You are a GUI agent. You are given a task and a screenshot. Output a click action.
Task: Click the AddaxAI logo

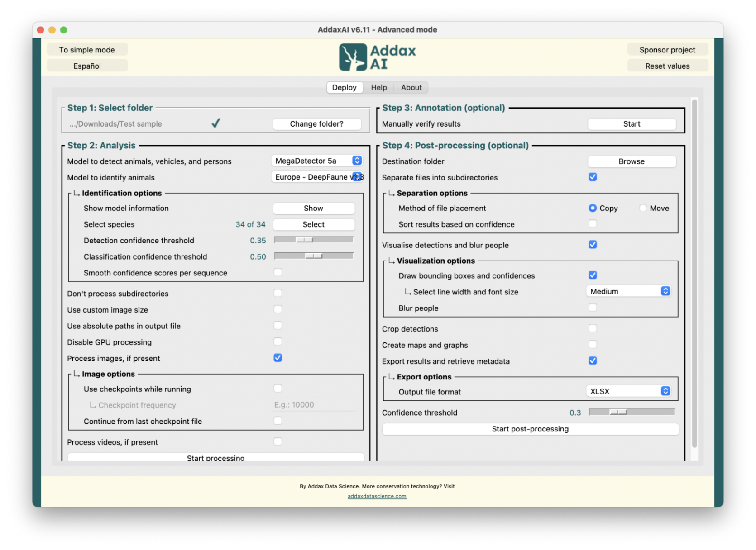pos(377,57)
